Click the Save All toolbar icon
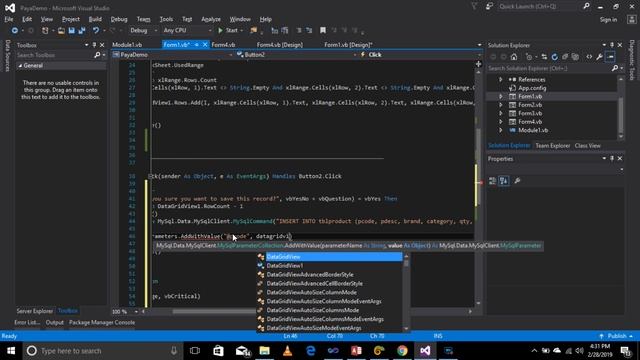Image resolution: width=640 pixels, height=360 pixels. (x=82, y=31)
